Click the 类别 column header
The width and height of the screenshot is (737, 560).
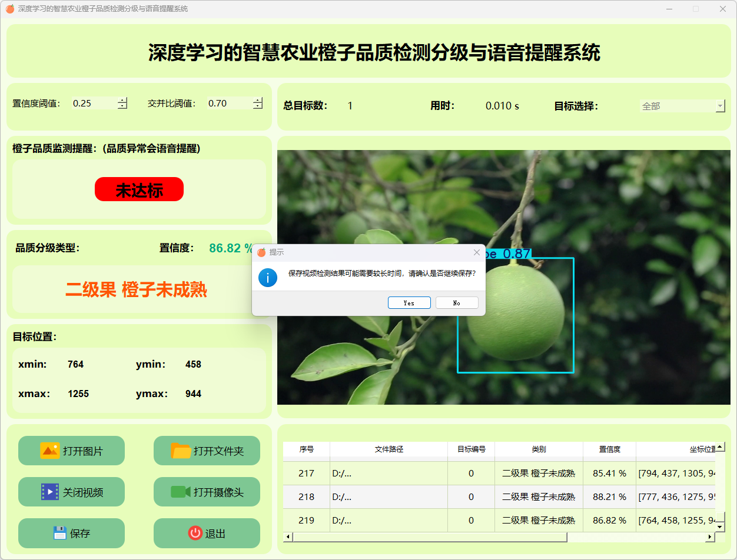point(539,449)
